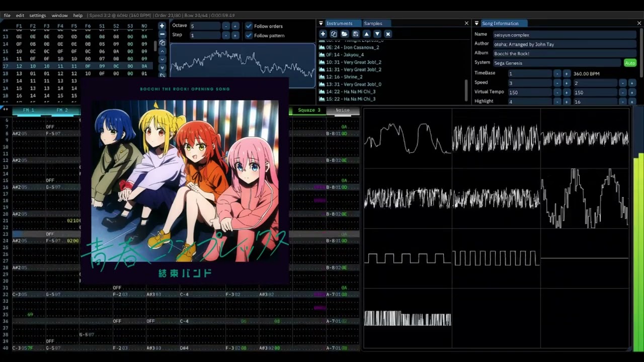Screen dimensions: 644x362
Task: Click the Octave number field
Action: (205, 26)
